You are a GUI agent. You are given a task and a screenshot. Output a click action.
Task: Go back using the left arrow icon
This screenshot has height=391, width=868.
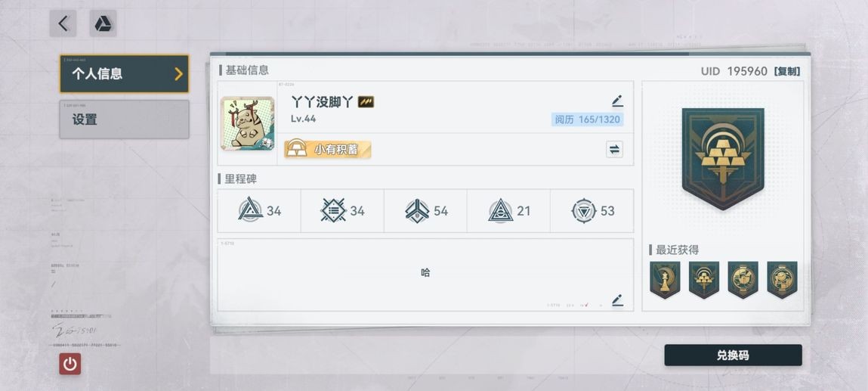click(x=63, y=23)
